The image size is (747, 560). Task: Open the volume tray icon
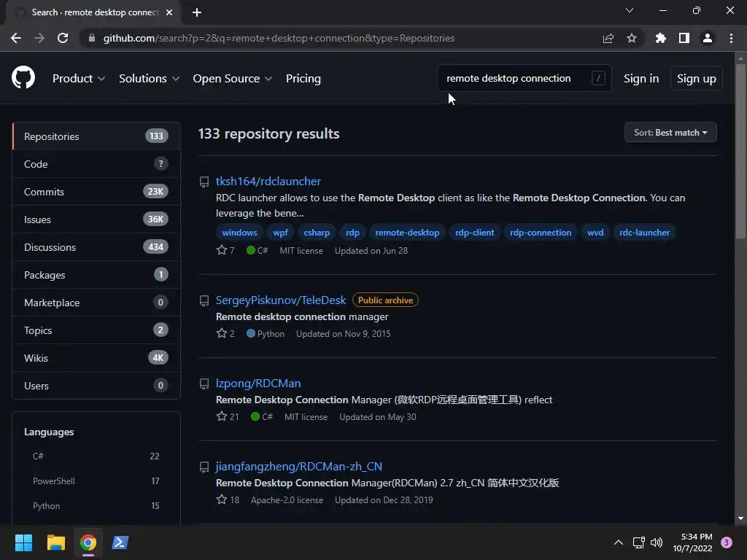(657, 542)
